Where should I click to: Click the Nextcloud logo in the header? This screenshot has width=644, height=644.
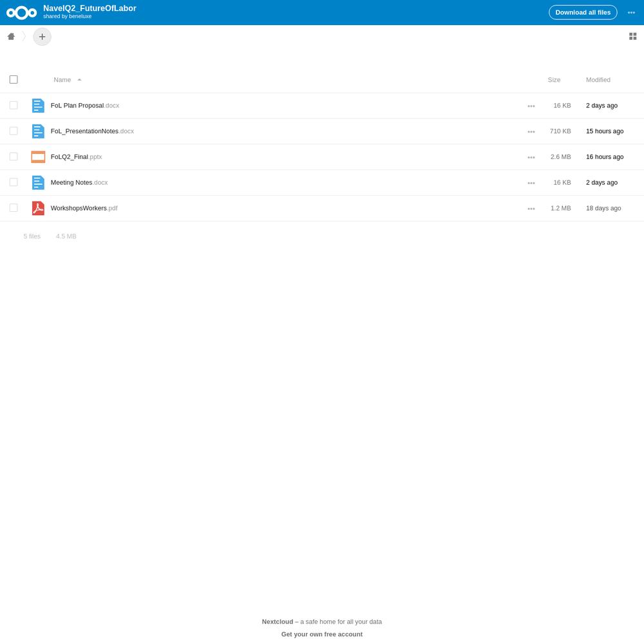point(21,13)
